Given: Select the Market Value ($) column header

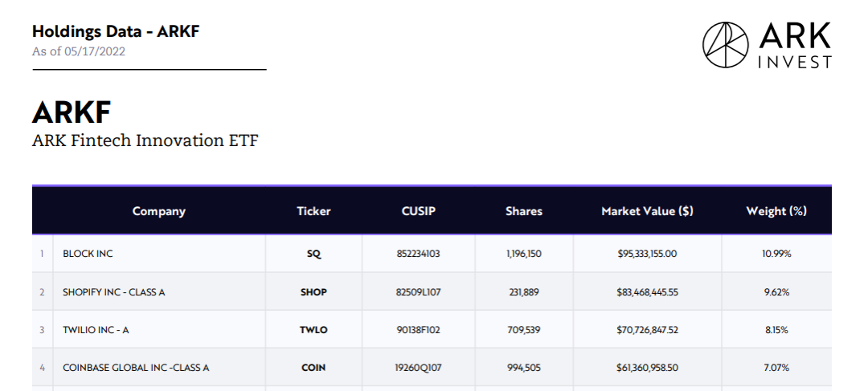Looking at the screenshot, I should 647,211.
